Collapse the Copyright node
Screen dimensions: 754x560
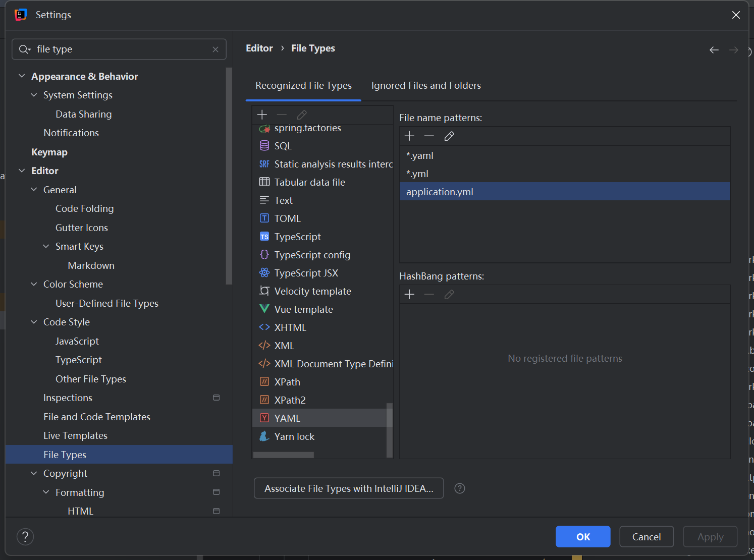point(34,473)
